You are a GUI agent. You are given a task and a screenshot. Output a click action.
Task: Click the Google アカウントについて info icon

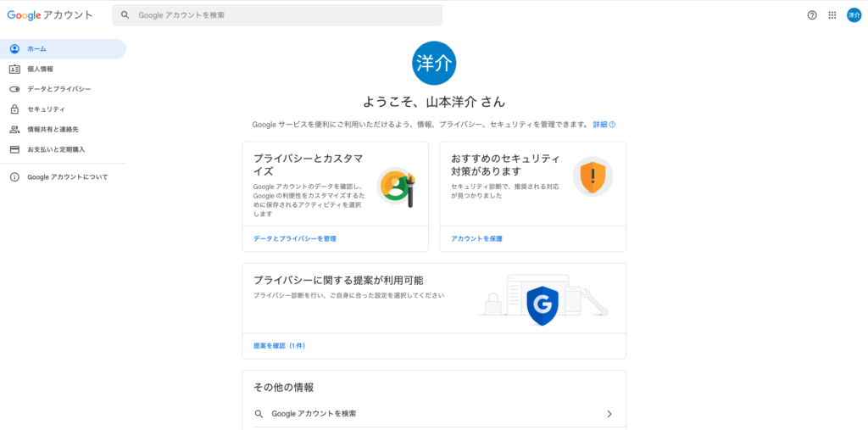pos(15,177)
